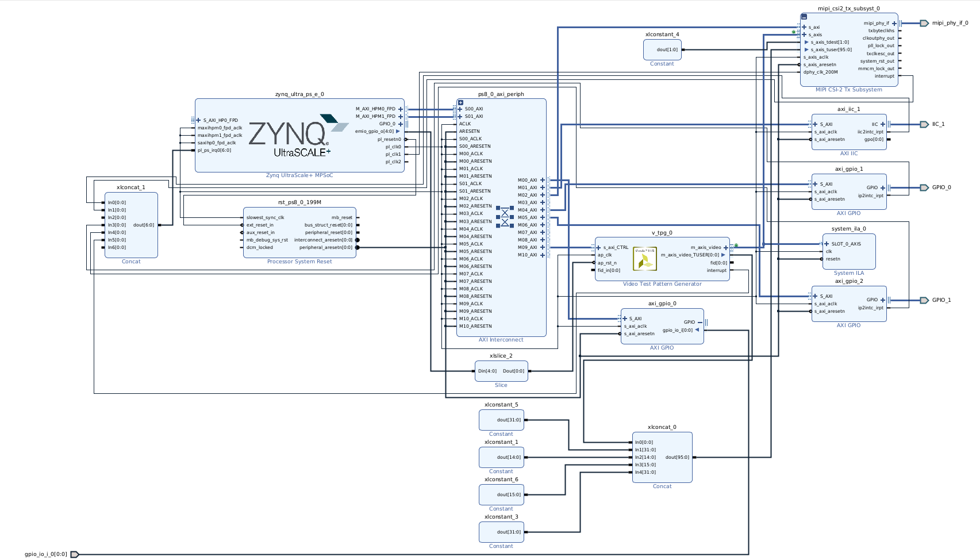Expand the S00_AXI port on the AXI Interconnect
The width and height of the screenshot is (980, 560).
coord(460,109)
